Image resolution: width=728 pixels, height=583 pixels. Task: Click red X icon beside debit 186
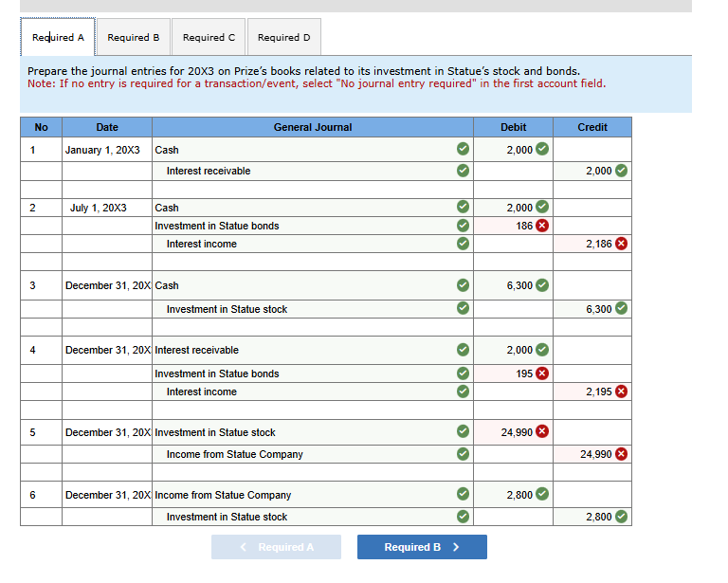542,226
